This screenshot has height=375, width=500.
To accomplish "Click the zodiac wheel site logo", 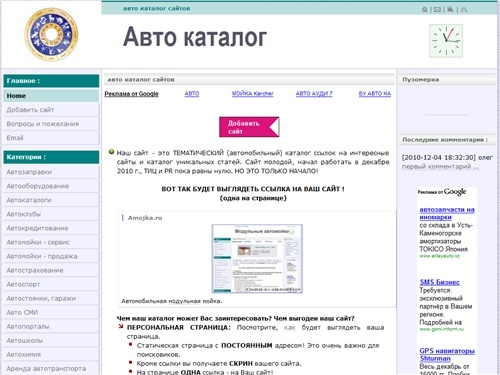I will 51,34.
